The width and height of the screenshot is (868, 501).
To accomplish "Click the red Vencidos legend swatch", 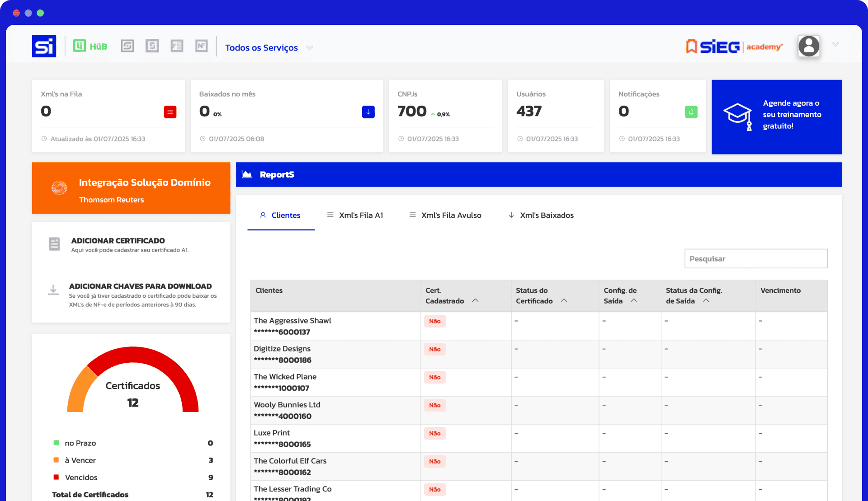I will (x=56, y=477).
